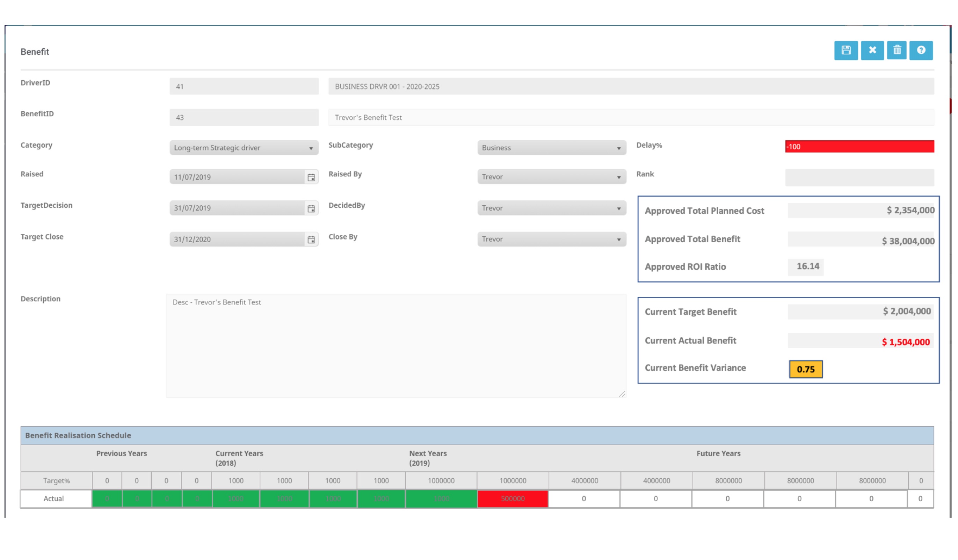958x560 pixels.
Task: Click the Approved ROI Ratio label
Action: [x=685, y=267]
